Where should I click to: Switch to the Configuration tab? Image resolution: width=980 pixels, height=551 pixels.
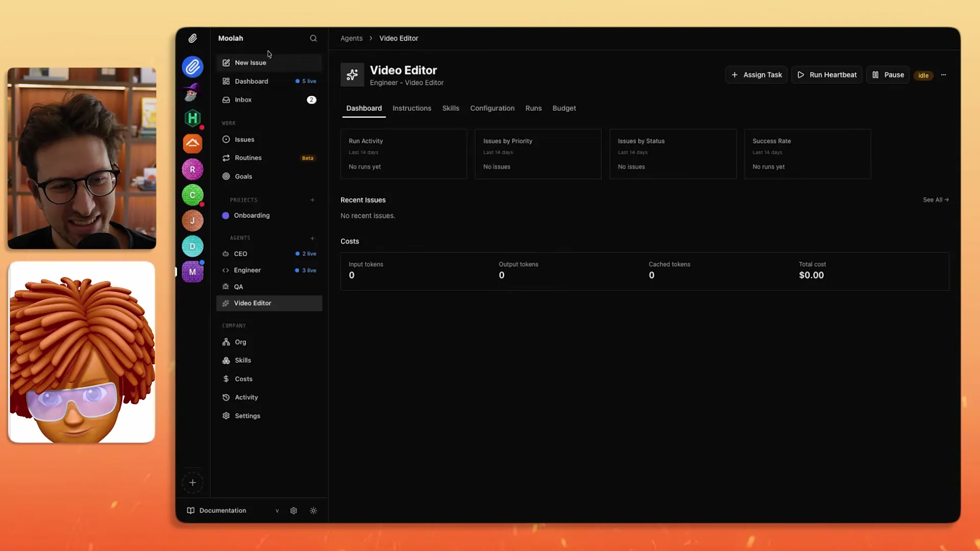pyautogui.click(x=492, y=108)
